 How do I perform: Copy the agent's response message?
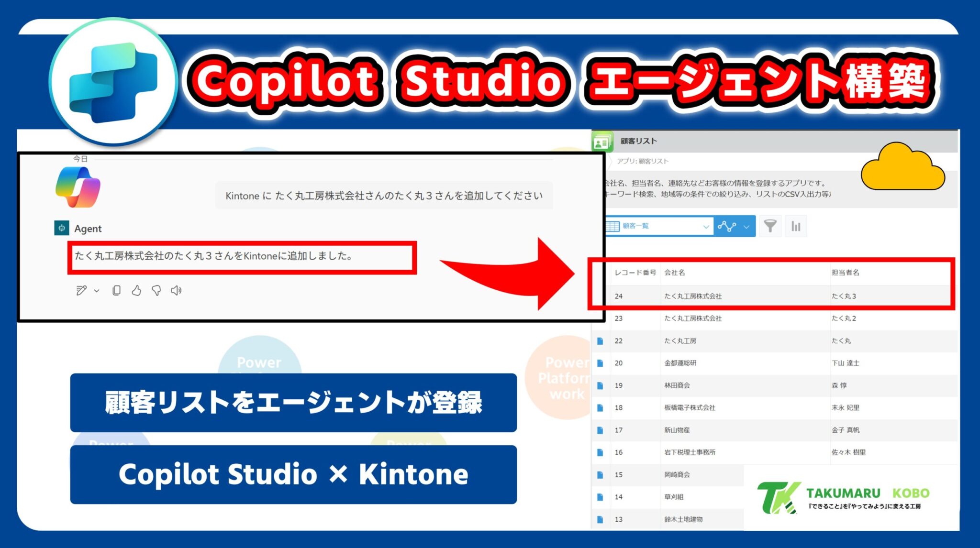tap(116, 290)
